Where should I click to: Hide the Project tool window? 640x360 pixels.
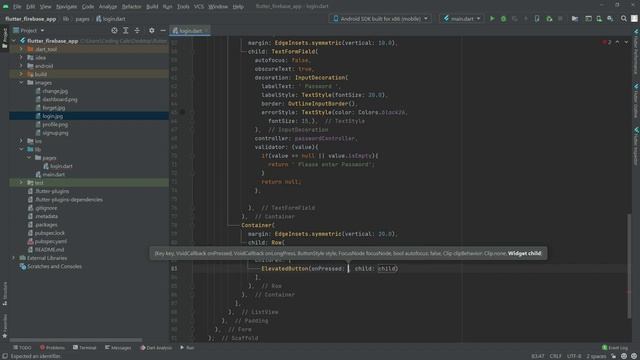163,31
